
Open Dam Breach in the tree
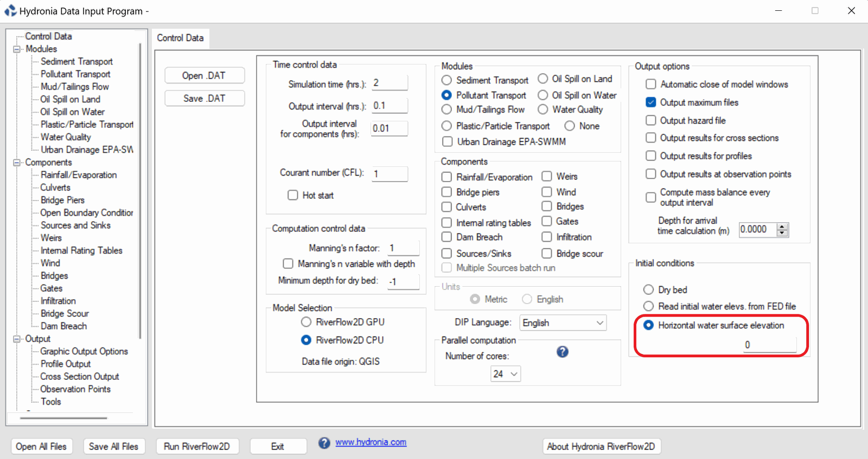[x=63, y=326]
